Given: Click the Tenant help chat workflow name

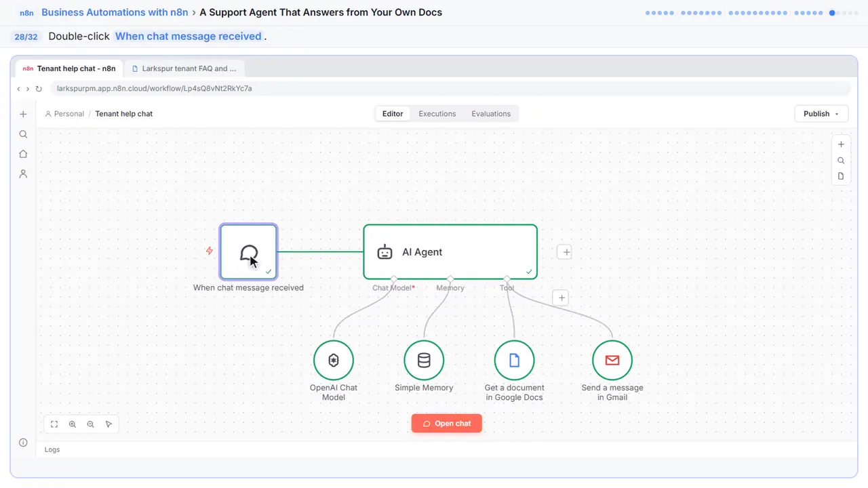Looking at the screenshot, I should click(124, 114).
